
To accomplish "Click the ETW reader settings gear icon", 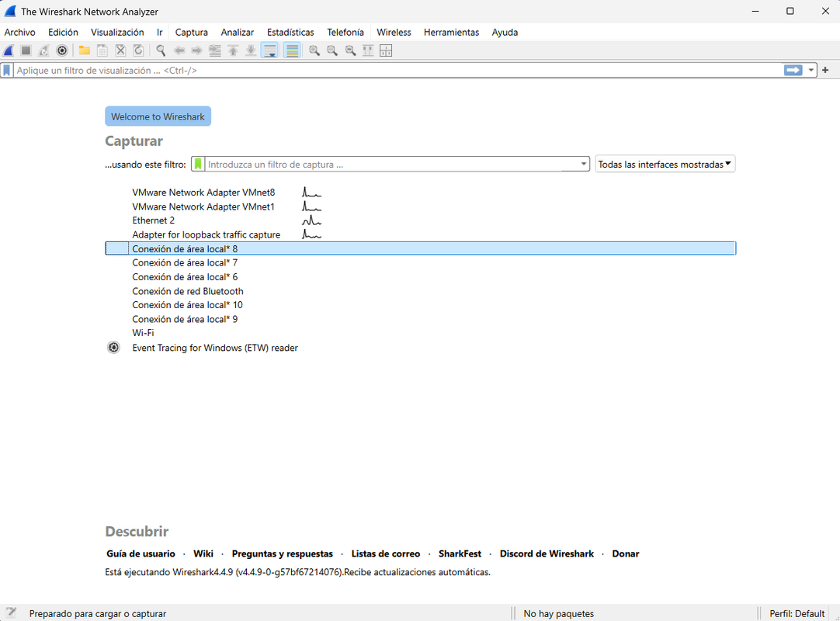I will pos(113,348).
